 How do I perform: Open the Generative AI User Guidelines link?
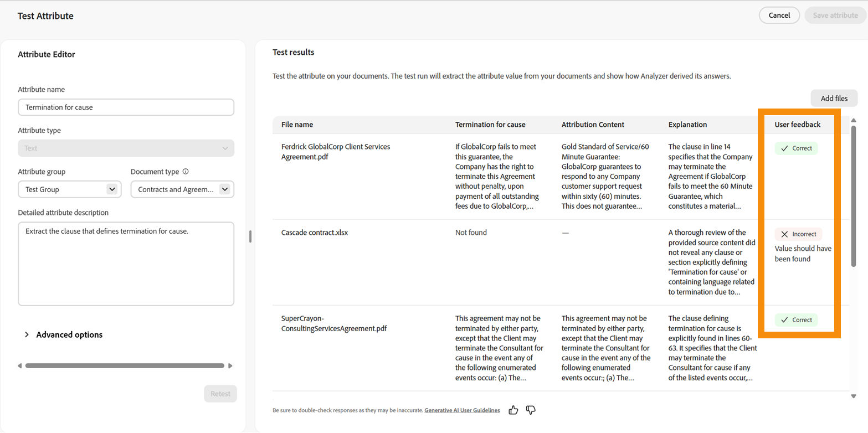coord(461,410)
